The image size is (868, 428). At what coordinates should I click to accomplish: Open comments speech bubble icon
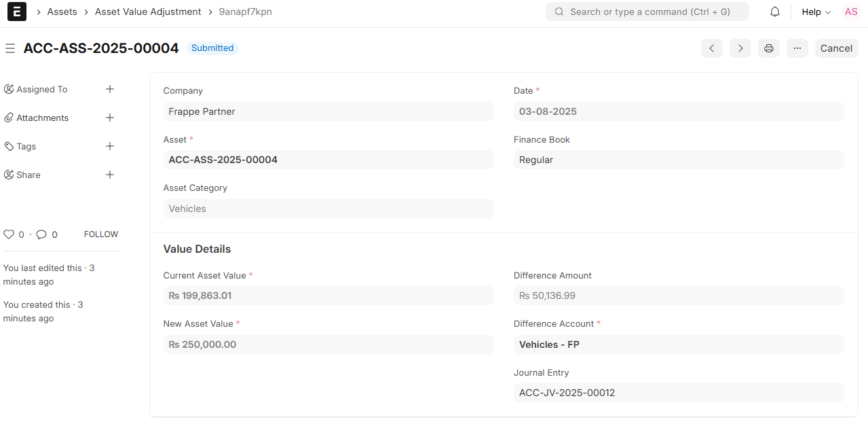click(x=41, y=234)
